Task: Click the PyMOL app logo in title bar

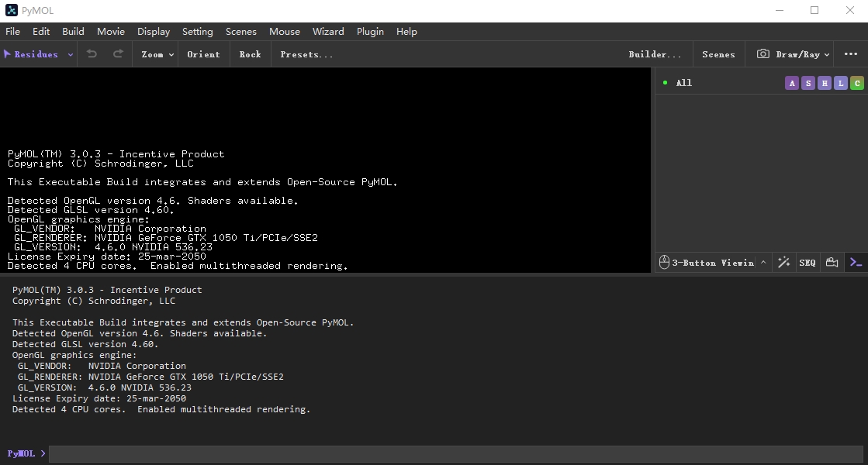Action: click(11, 11)
